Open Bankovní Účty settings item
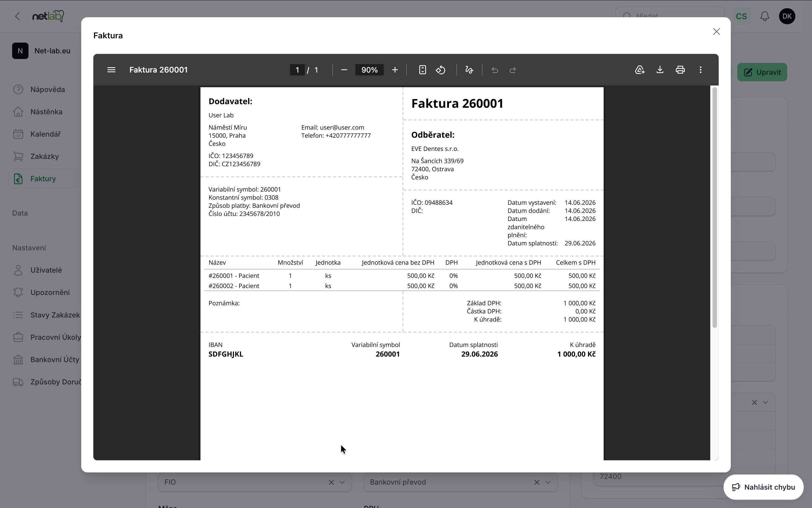 point(45,360)
